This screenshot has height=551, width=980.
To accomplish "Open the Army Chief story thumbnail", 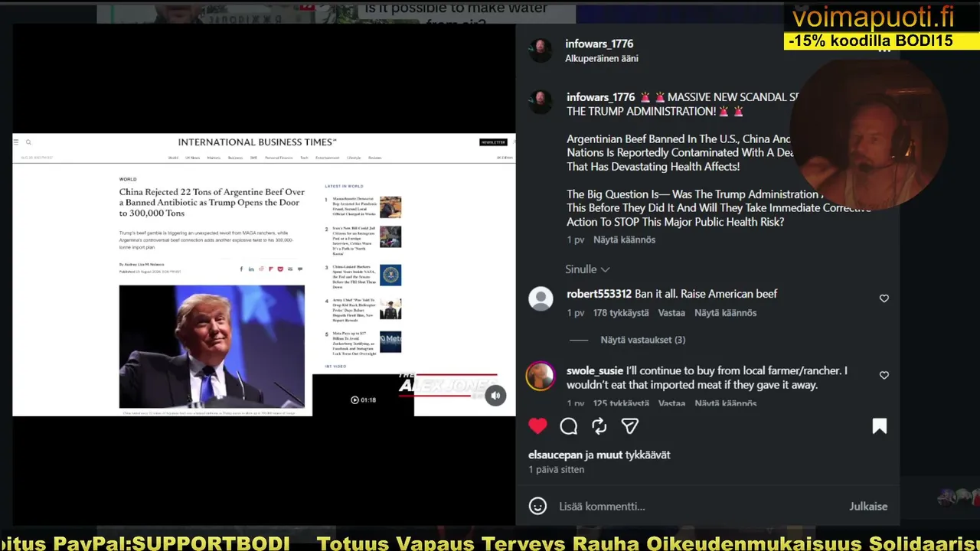I will coord(390,308).
